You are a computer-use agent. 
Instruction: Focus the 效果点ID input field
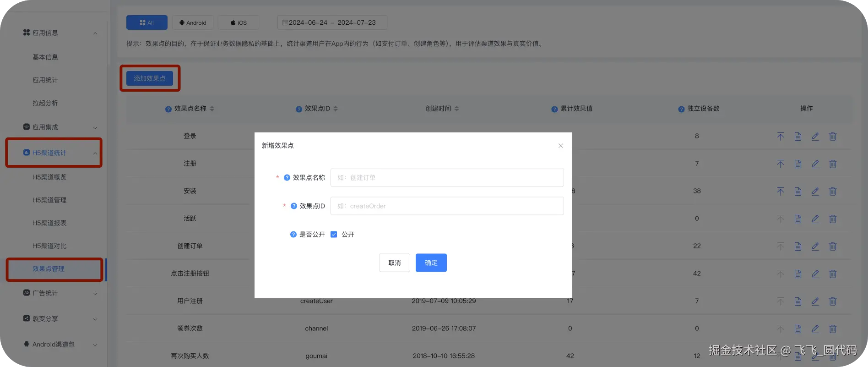pyautogui.click(x=447, y=206)
